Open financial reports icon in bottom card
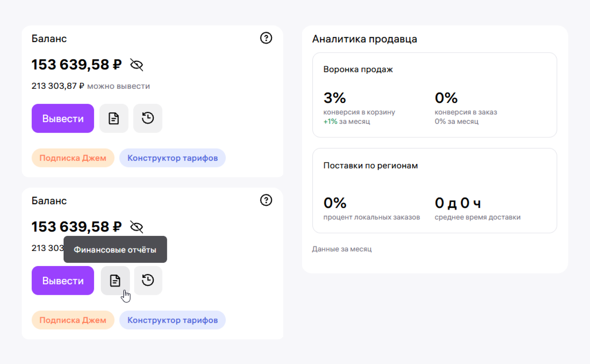590x364 pixels. click(x=115, y=280)
